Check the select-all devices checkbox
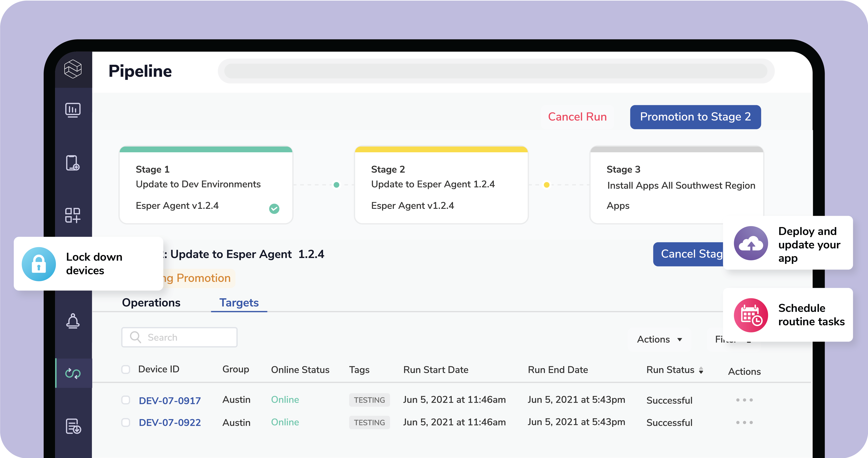 [x=126, y=370]
